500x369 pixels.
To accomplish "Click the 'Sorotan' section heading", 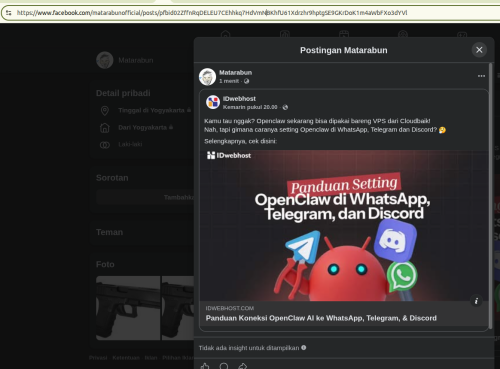I will point(112,178).
